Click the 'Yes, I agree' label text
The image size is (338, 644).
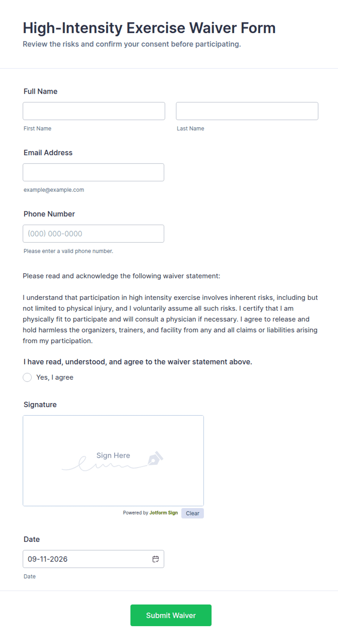tap(55, 377)
